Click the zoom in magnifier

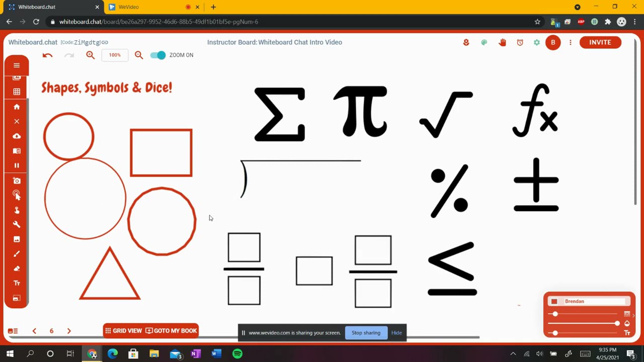pyautogui.click(x=91, y=55)
